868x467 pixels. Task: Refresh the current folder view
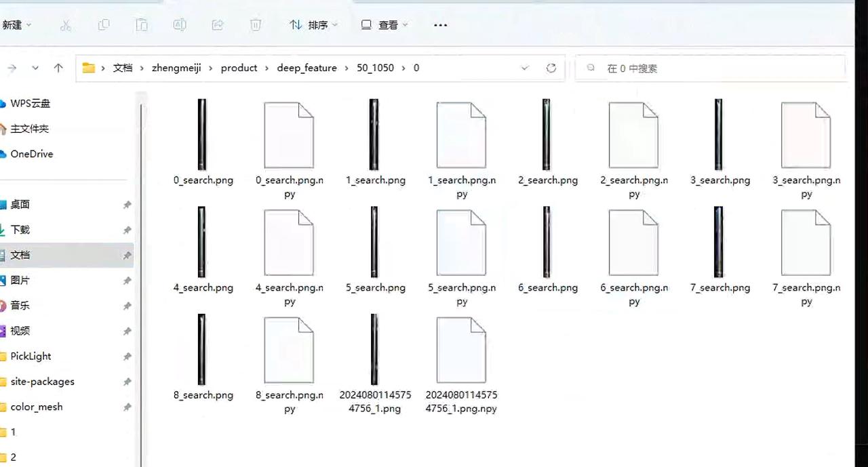pyautogui.click(x=551, y=68)
